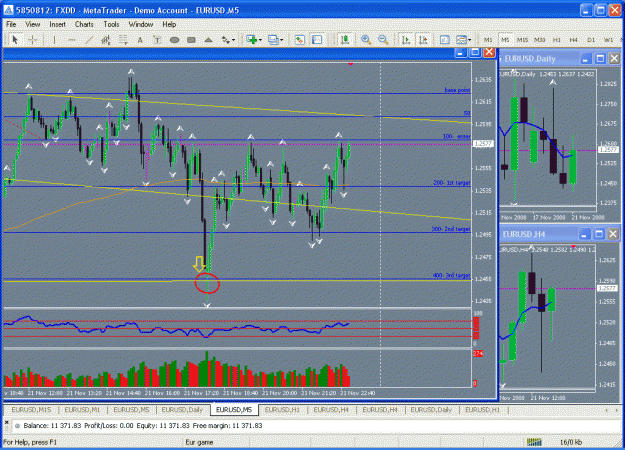
Task: Click the 1.2577 price tag on main chart
Action: click(x=483, y=143)
